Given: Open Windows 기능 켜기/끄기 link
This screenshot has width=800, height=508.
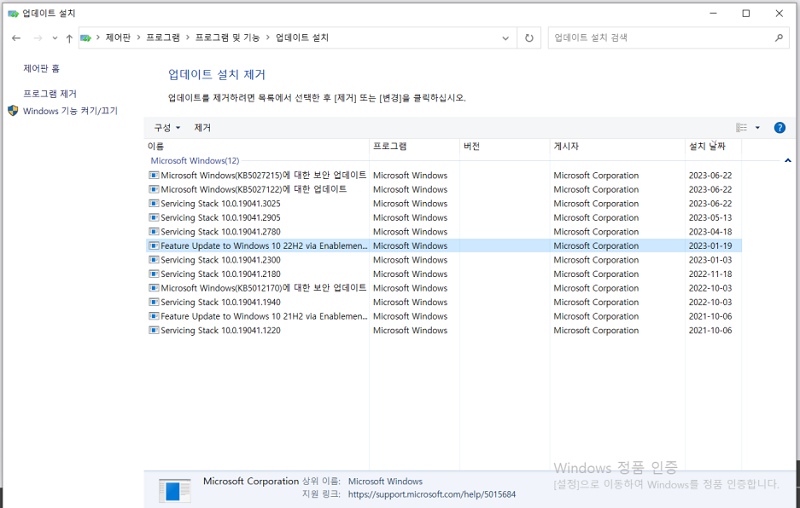Looking at the screenshot, I should tap(70, 111).
